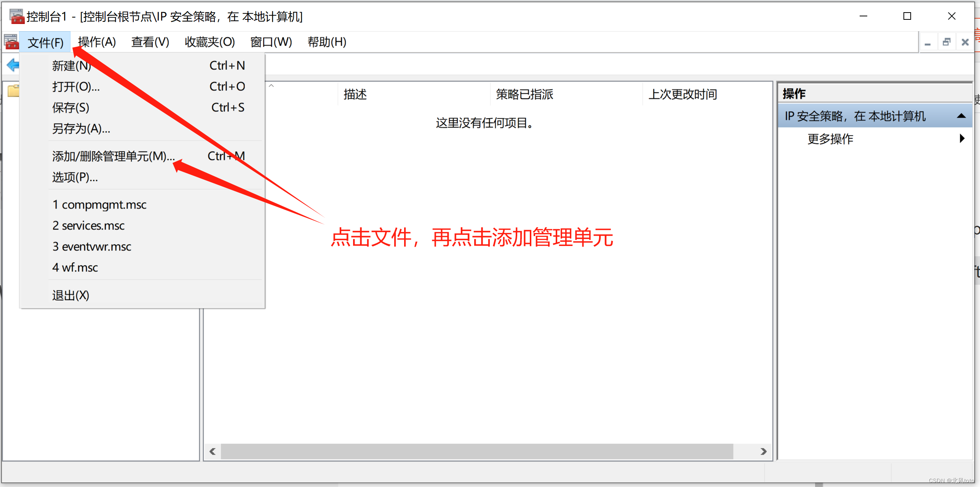Choose 添加/删除管理单元(M)... from File menu
This screenshot has width=980, height=487.
click(x=113, y=156)
